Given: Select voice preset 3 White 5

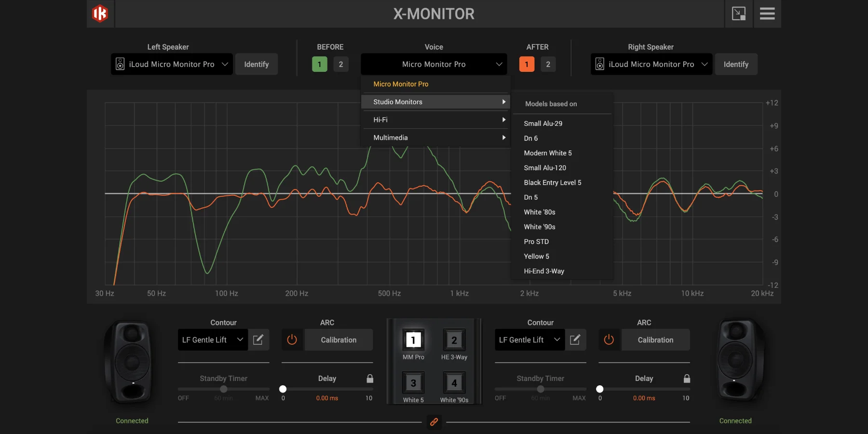Looking at the screenshot, I should click(x=413, y=383).
